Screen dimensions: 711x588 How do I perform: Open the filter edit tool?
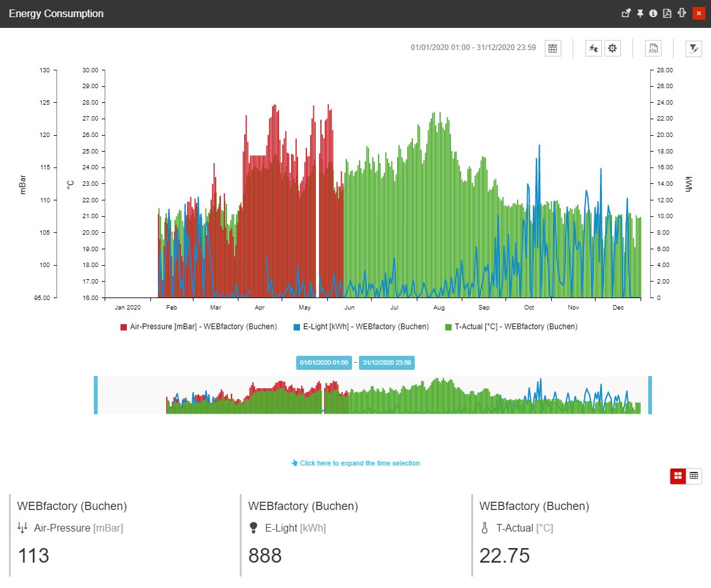click(x=694, y=48)
